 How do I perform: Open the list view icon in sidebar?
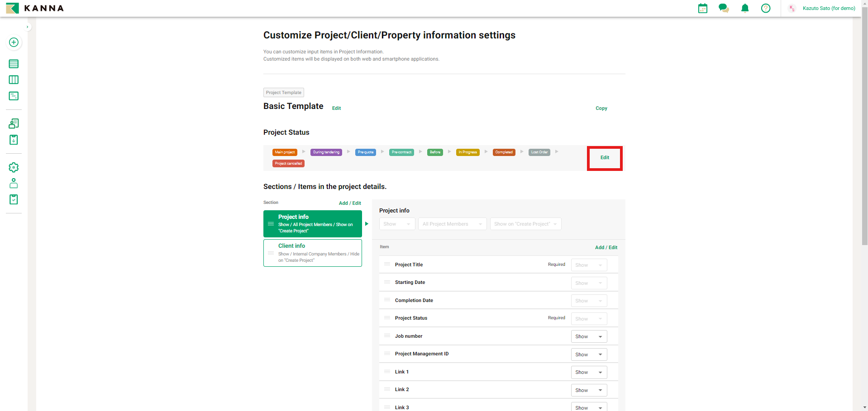(x=14, y=64)
